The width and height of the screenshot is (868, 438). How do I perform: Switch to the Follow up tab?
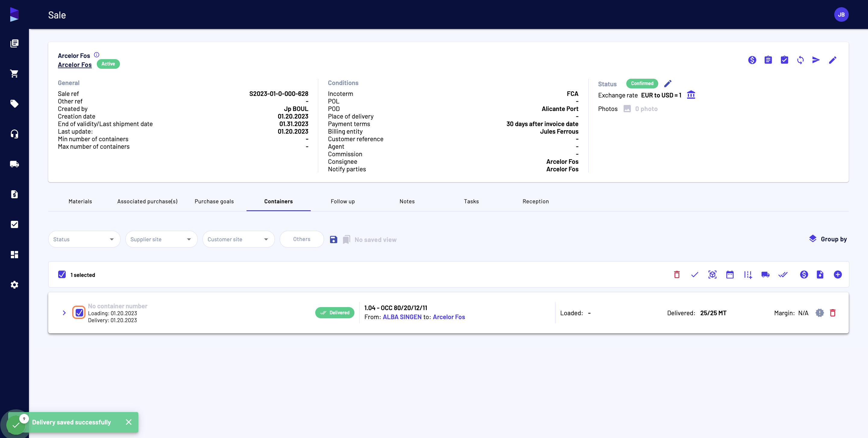tap(343, 201)
